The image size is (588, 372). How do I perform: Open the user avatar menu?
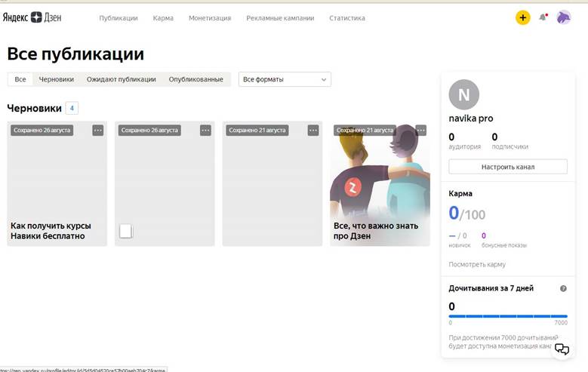coord(564,17)
